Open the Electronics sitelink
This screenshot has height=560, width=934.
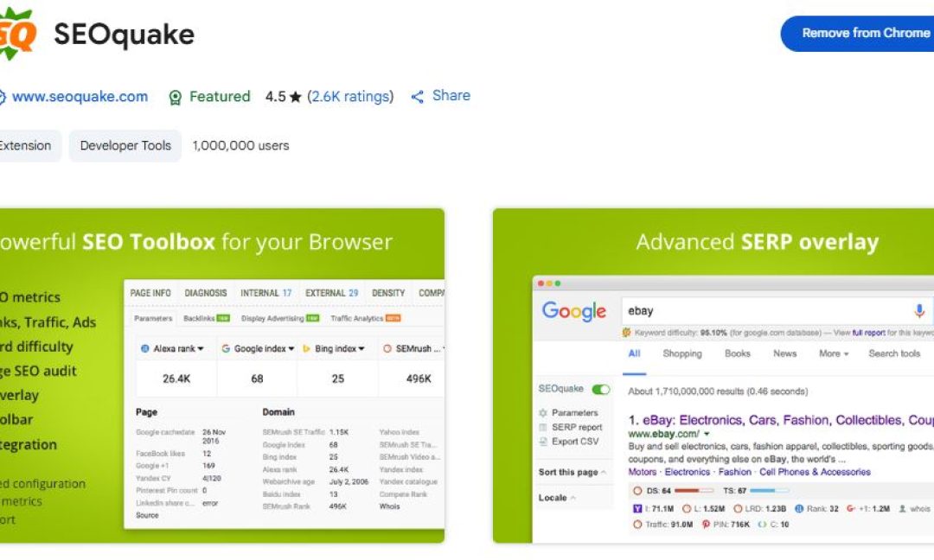pos(688,472)
